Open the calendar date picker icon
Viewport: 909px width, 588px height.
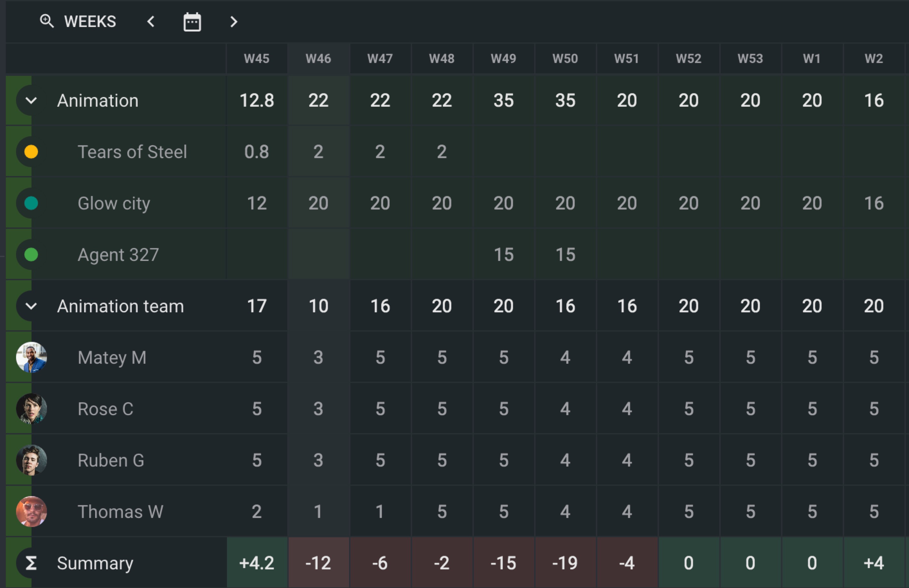tap(192, 22)
